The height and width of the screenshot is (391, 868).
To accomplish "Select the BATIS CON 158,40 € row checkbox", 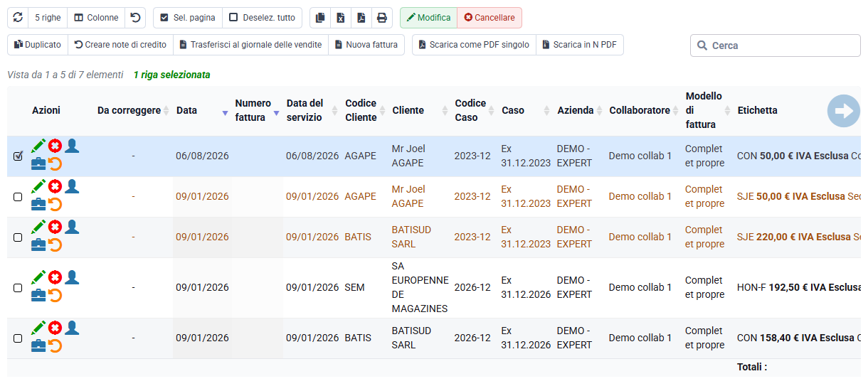I will (x=18, y=338).
